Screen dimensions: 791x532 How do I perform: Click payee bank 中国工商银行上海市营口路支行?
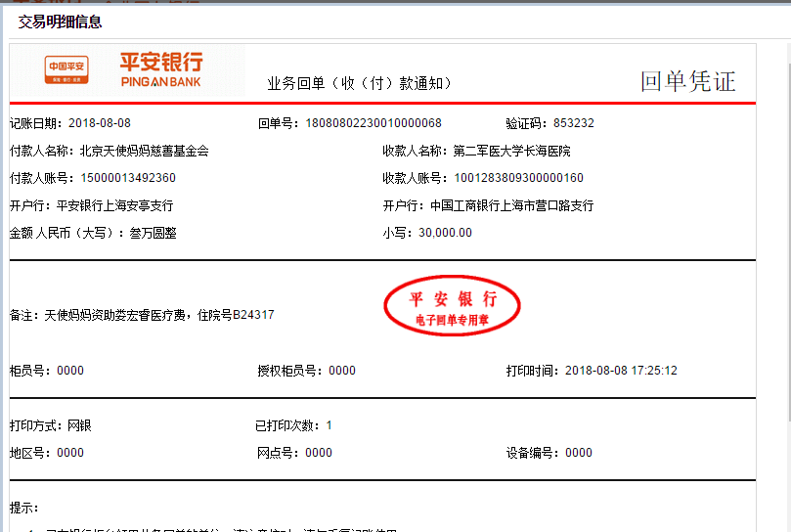coord(511,205)
